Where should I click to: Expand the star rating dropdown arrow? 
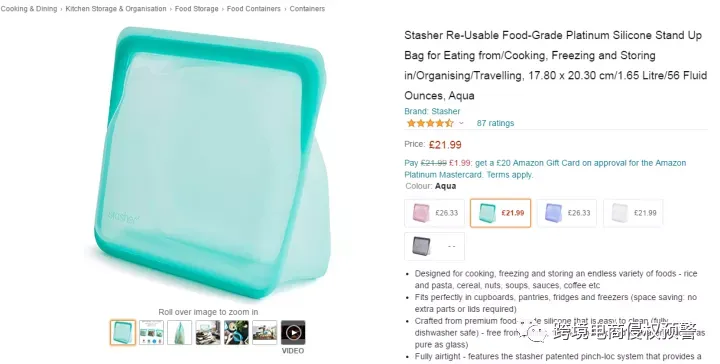461,123
